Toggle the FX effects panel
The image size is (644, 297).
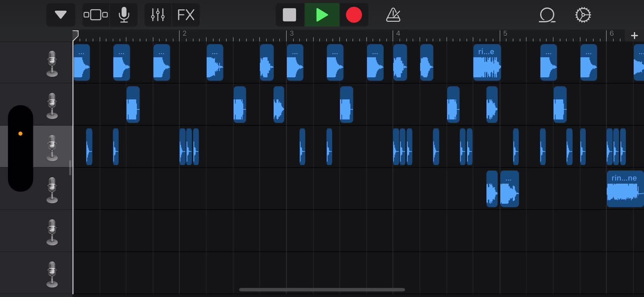[186, 15]
